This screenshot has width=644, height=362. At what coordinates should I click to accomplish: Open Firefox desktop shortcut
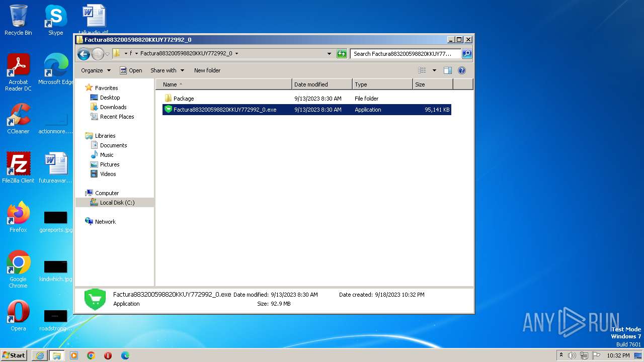coord(18,217)
